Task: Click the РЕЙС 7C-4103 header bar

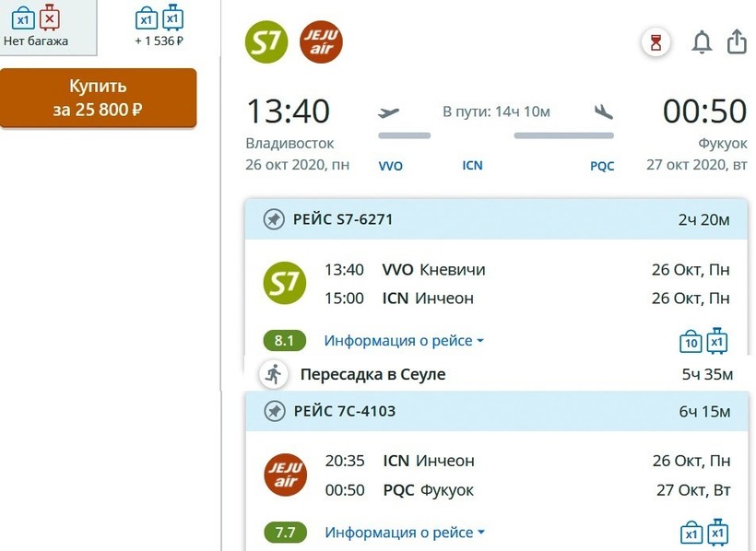Action: 496,411
